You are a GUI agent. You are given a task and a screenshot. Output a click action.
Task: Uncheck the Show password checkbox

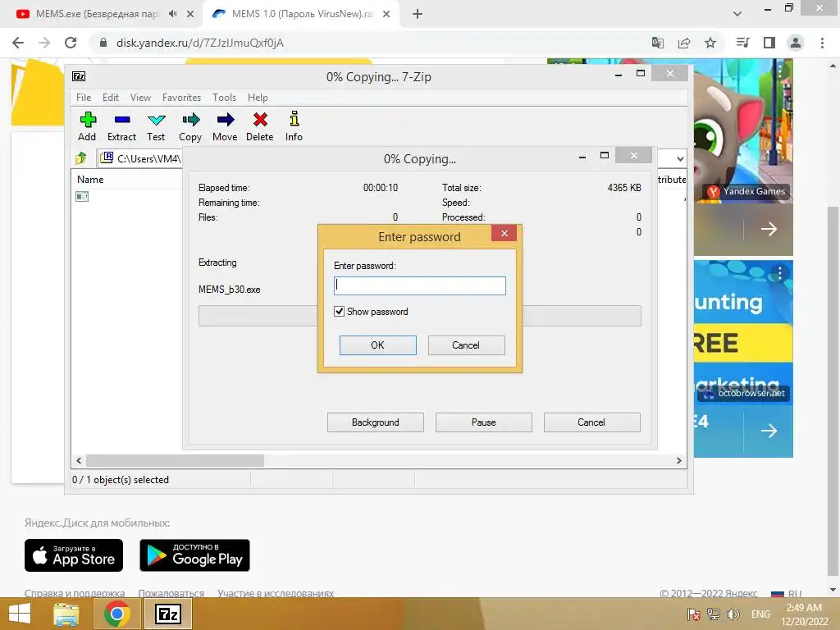(x=339, y=311)
